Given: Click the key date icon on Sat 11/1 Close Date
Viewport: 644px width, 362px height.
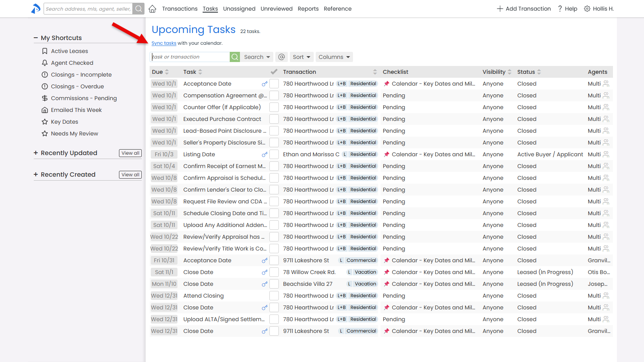Looking at the screenshot, I should coord(265,272).
